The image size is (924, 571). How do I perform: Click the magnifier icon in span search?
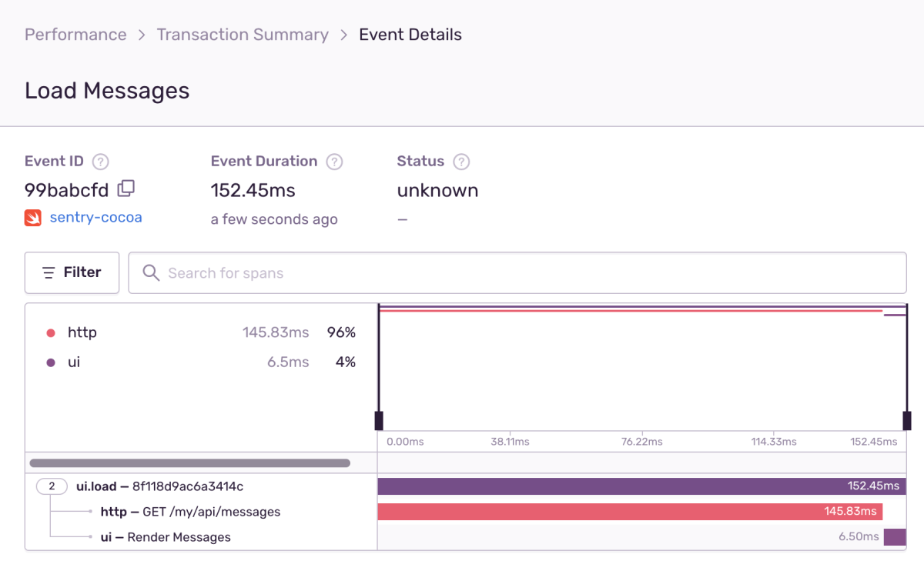point(152,272)
